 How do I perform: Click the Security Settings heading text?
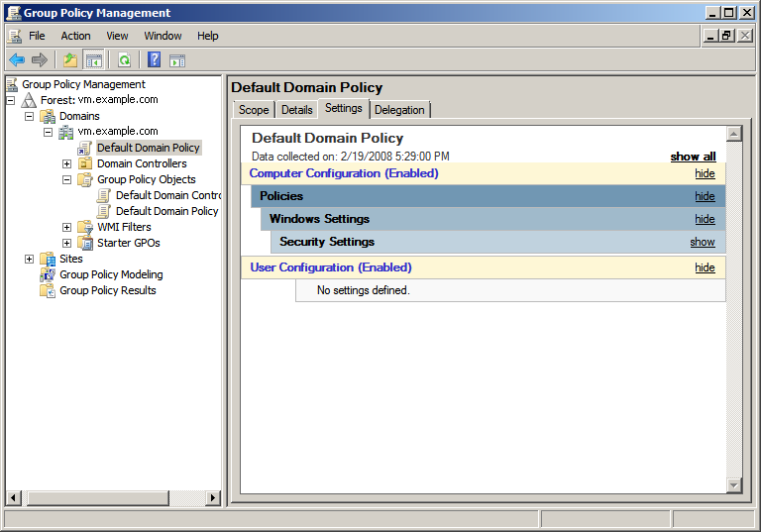327,242
